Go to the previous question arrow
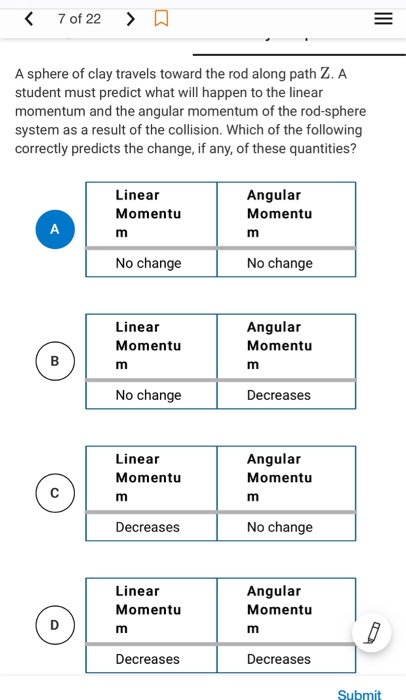Viewport: 406px width, 700px height. [x=29, y=19]
